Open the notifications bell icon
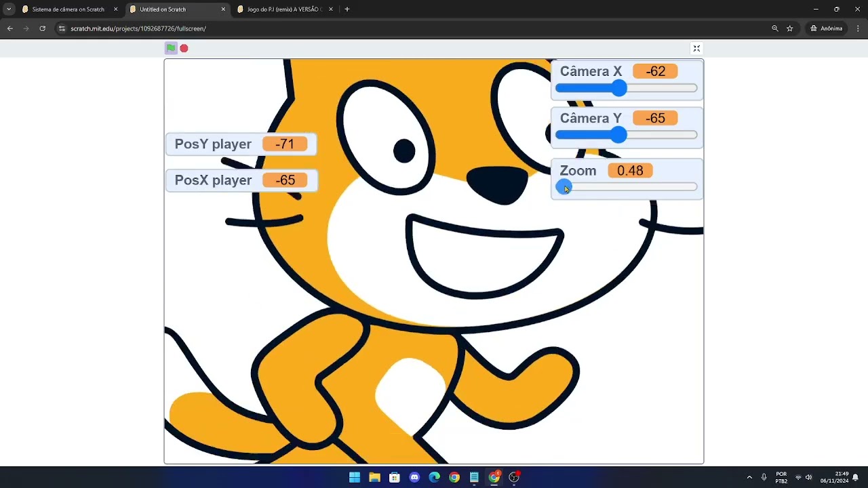 point(856,477)
